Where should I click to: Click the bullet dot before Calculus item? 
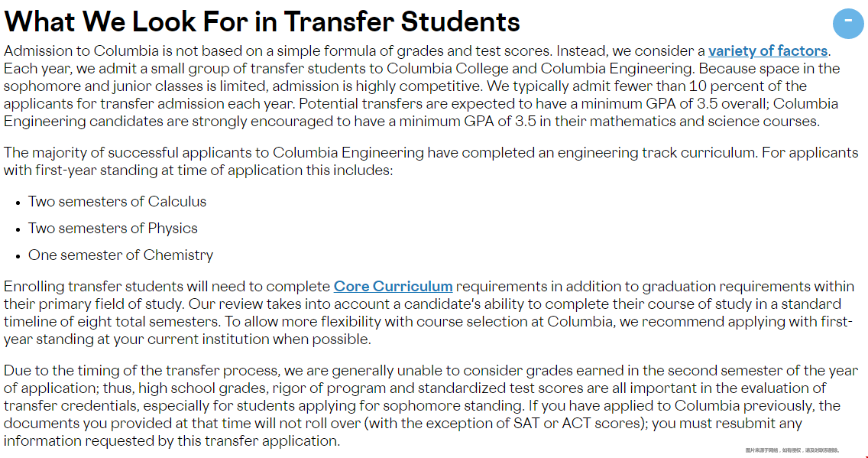[x=18, y=203]
